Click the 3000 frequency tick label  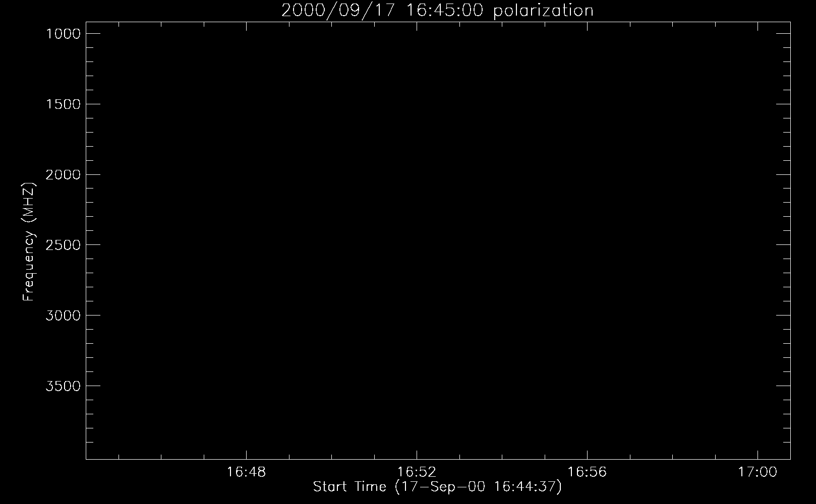(x=63, y=316)
